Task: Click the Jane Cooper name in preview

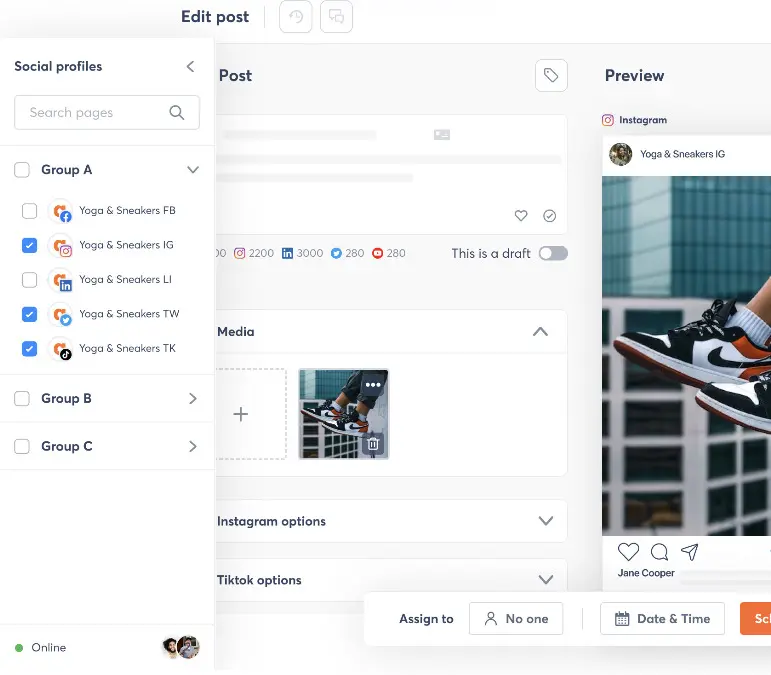Action: [x=646, y=573]
